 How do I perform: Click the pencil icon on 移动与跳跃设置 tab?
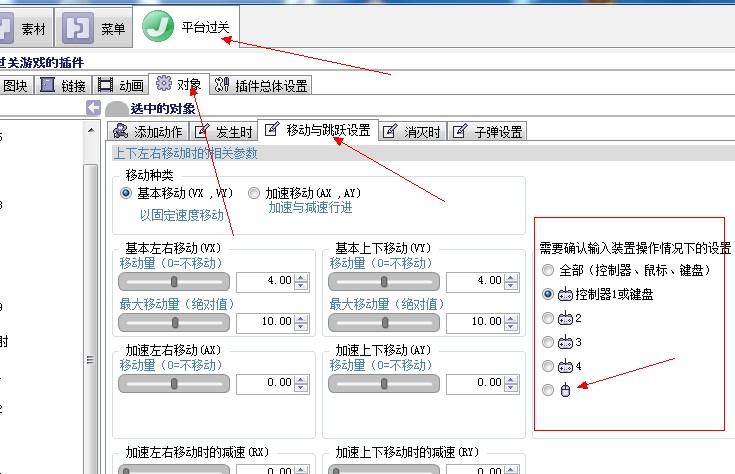(272, 129)
